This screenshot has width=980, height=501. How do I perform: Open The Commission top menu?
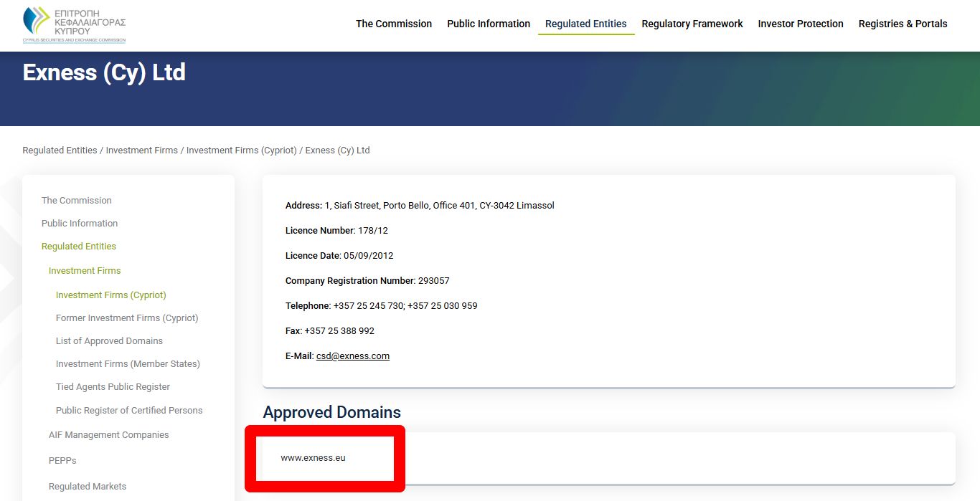(394, 24)
